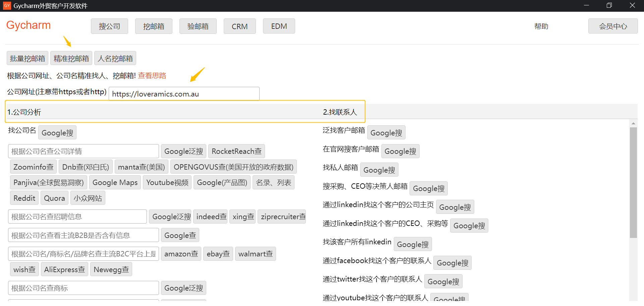Click the 小众网站 button

click(x=88, y=198)
